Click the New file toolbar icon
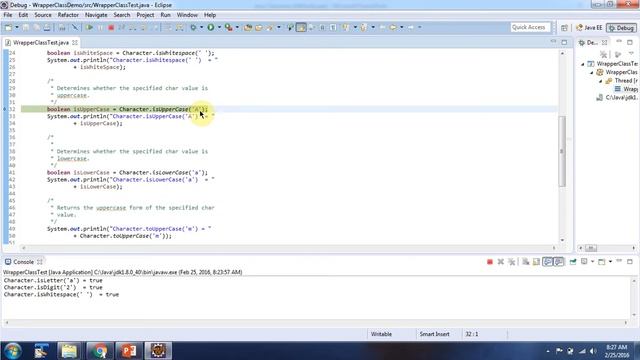This screenshot has height=360, width=640. click(x=8, y=27)
